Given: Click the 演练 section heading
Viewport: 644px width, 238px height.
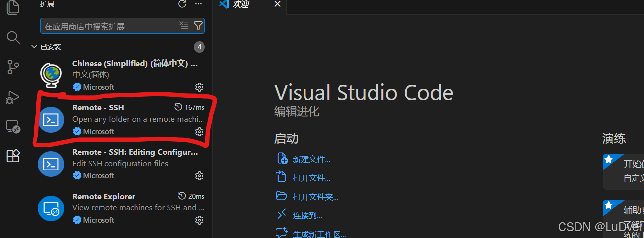Looking at the screenshot, I should point(614,138).
